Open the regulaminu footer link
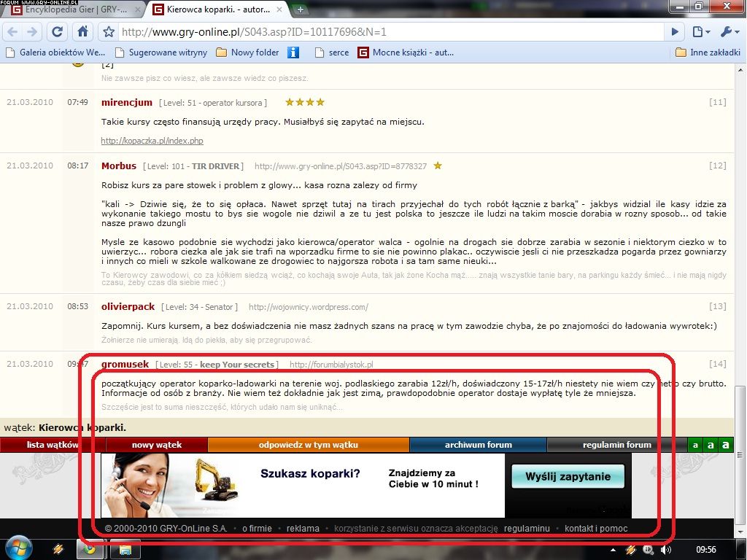 pyautogui.click(x=527, y=529)
